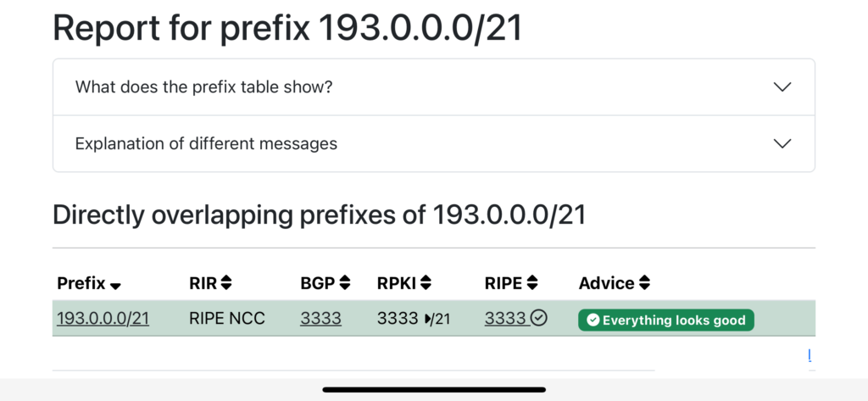Open RIPE origin 3333 link
868x401 pixels.
tap(505, 318)
